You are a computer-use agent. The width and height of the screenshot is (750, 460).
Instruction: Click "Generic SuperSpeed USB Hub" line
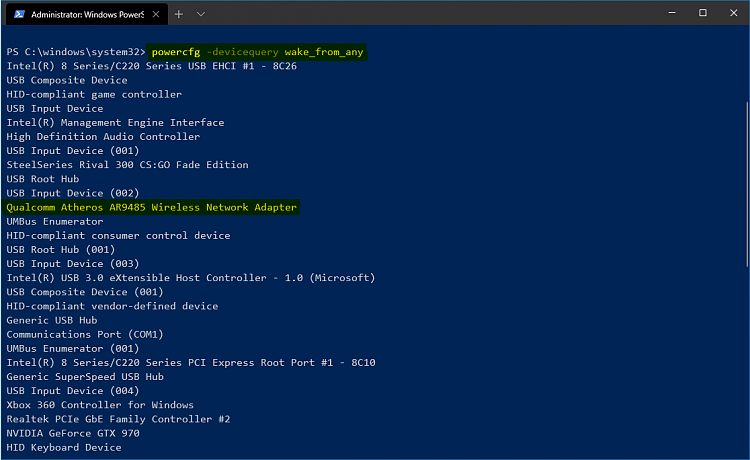coord(85,377)
